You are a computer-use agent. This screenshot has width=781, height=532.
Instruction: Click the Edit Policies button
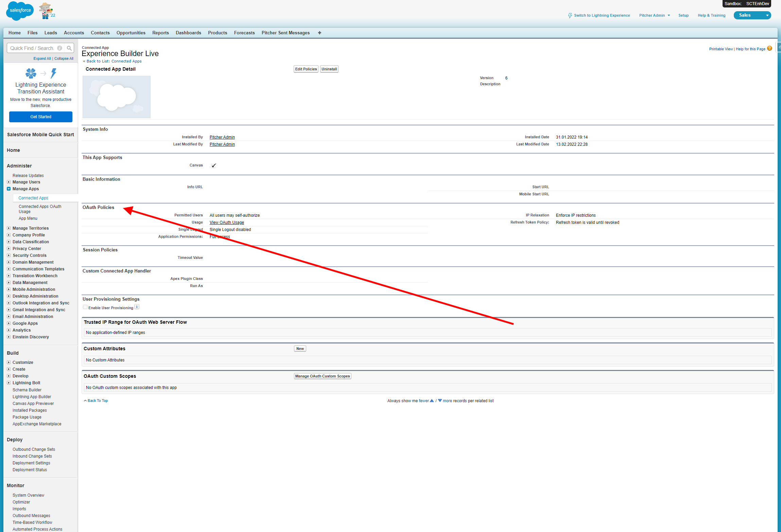point(306,69)
